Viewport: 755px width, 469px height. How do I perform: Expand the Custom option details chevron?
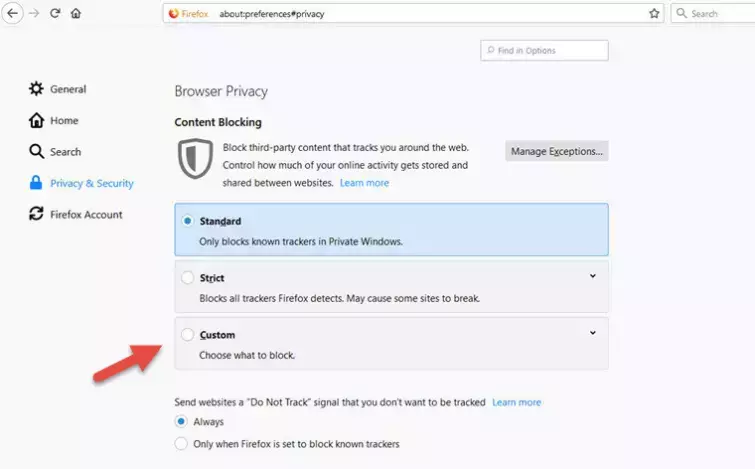click(x=592, y=334)
